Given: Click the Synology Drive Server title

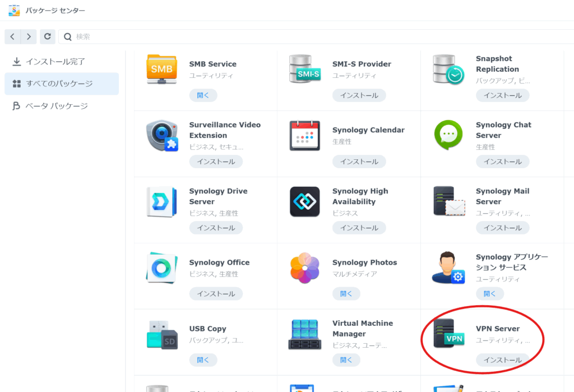Looking at the screenshot, I should click(218, 196).
